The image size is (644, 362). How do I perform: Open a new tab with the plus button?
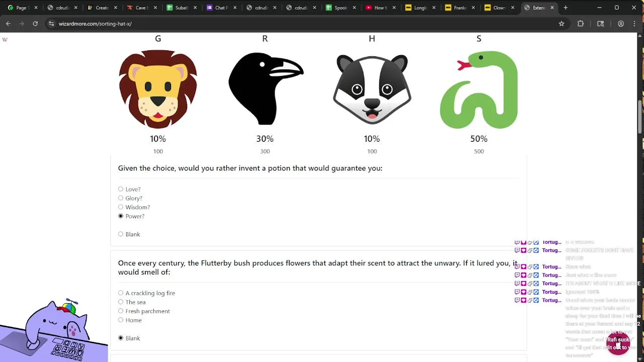click(x=566, y=8)
